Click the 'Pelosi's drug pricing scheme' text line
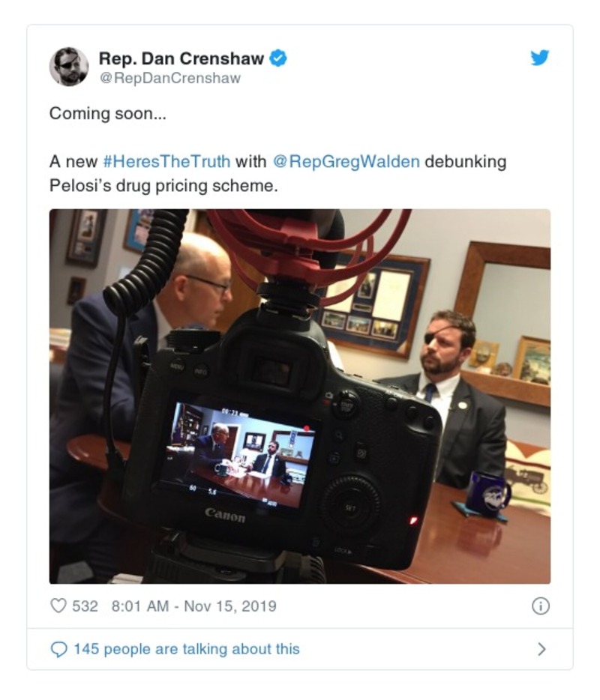Screen dimensions: 600x700 163,186
